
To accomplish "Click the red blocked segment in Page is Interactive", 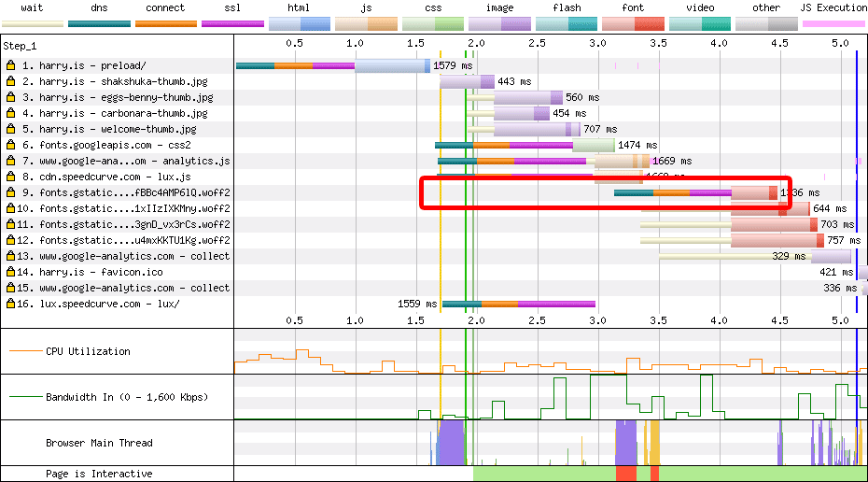I will 626,474.
